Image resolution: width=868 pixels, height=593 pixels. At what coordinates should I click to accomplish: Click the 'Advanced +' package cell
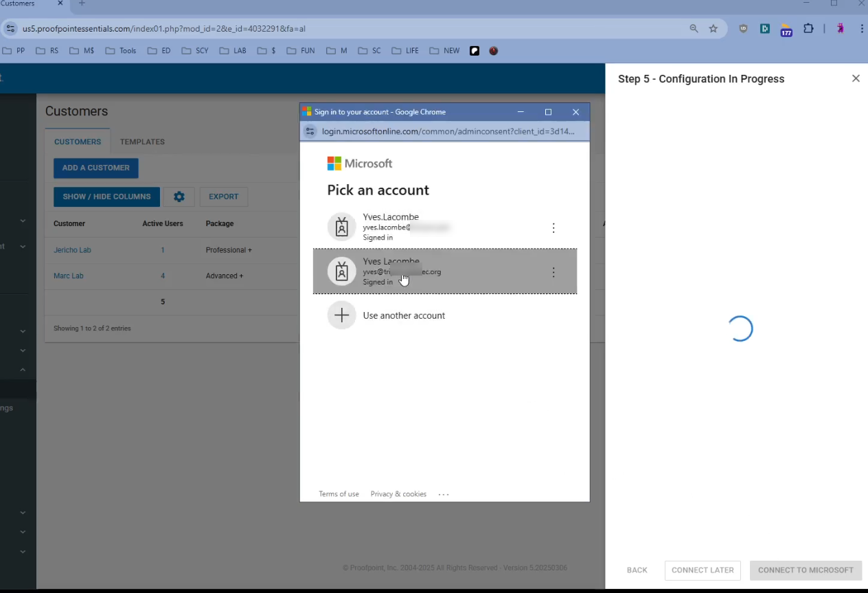click(x=225, y=276)
